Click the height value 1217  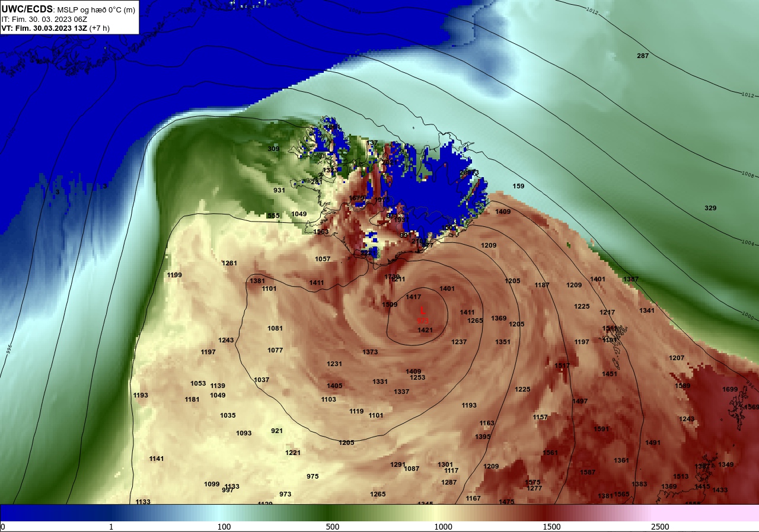point(607,312)
